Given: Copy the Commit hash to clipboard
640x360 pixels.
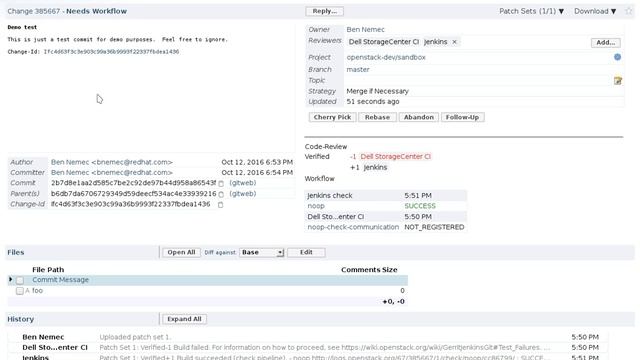Looking at the screenshot, I should pyautogui.click(x=221, y=184).
